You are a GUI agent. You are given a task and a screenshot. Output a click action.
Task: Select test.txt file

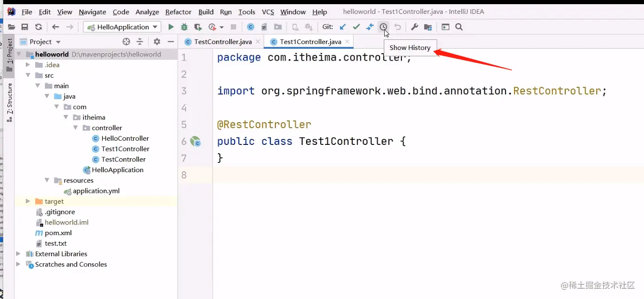(51, 243)
